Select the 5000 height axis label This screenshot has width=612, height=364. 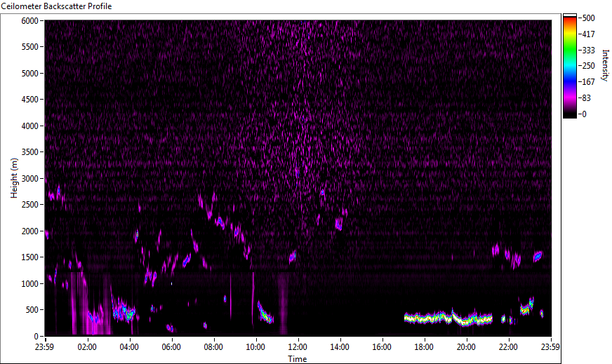(x=29, y=74)
